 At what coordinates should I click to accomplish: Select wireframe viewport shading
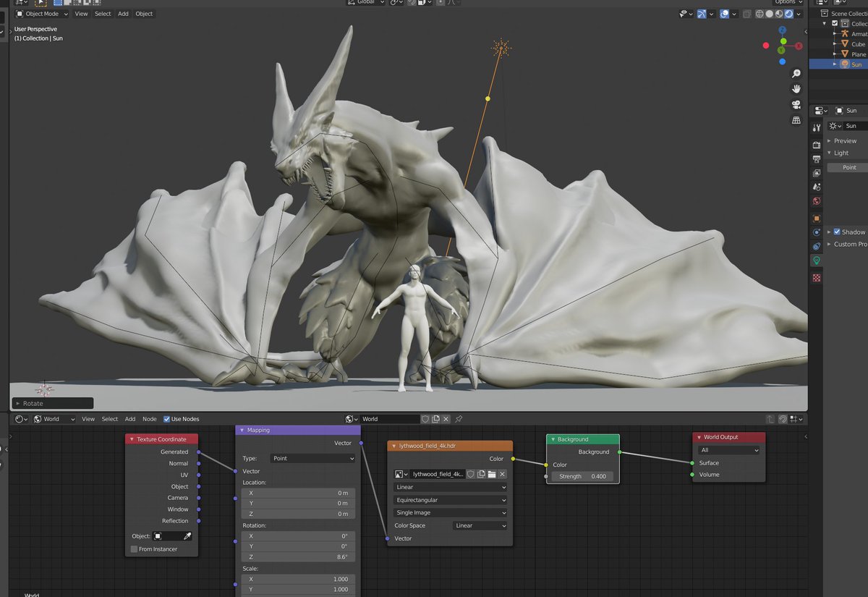click(x=759, y=14)
